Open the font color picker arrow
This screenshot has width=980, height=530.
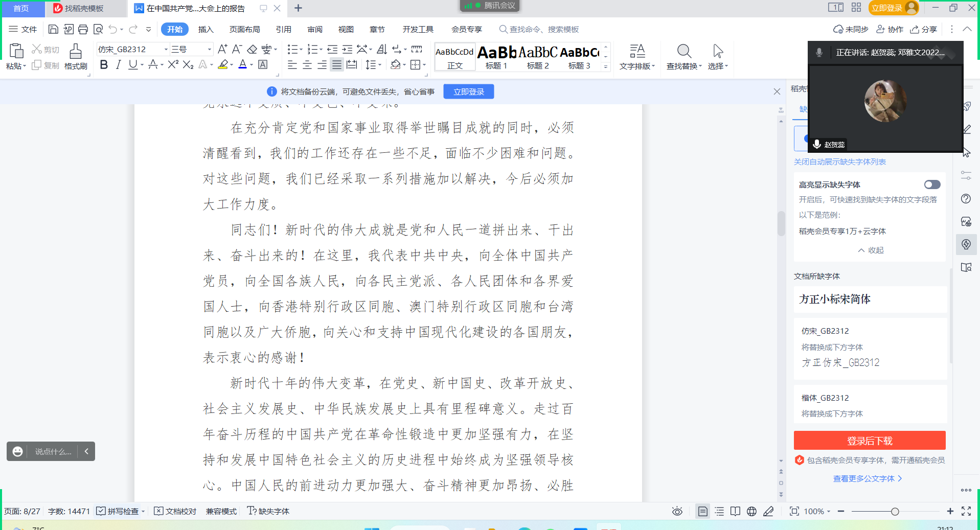click(252, 65)
